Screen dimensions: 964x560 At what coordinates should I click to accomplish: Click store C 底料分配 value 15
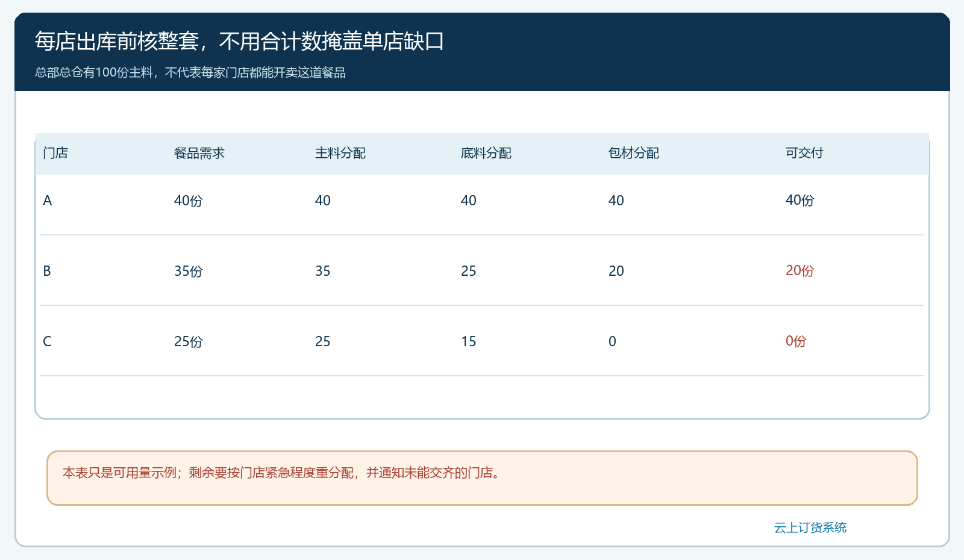point(469,341)
